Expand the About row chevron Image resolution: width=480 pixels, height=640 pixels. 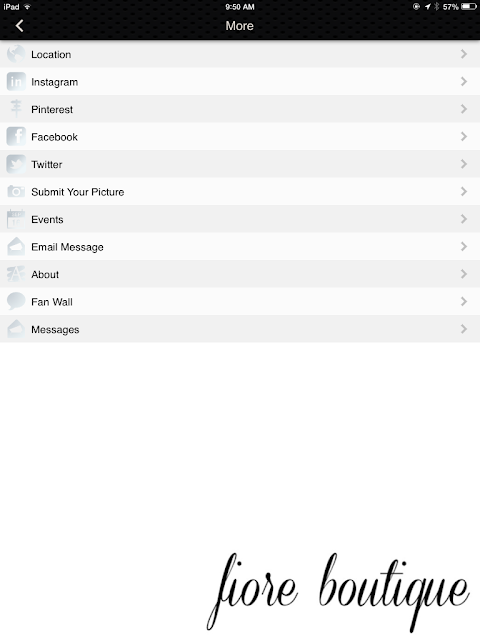click(464, 274)
